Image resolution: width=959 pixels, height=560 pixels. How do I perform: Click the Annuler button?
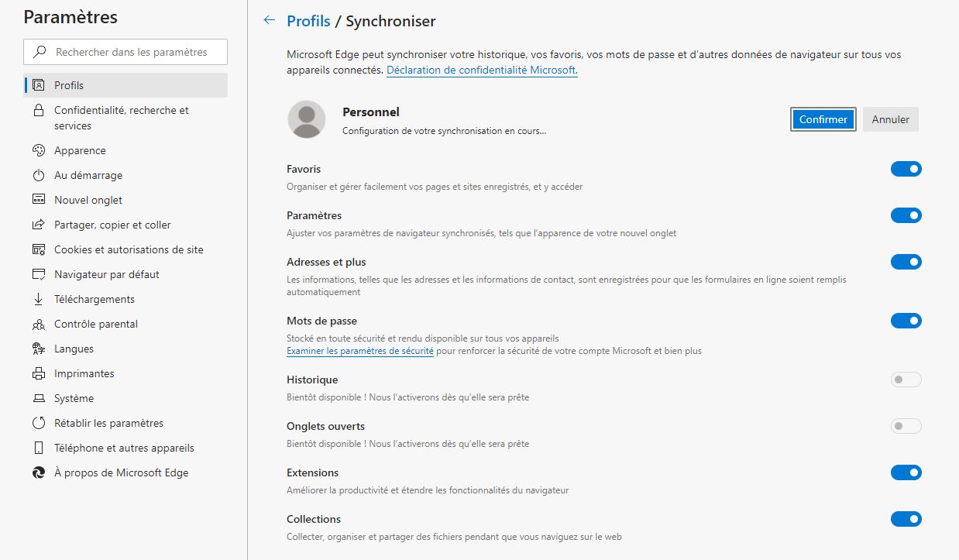(890, 119)
